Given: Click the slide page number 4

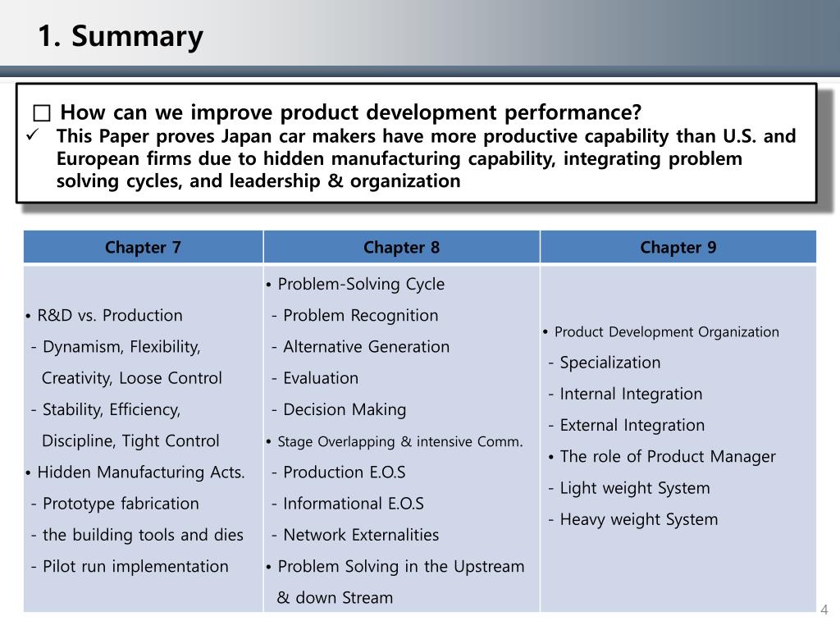Looking at the screenshot, I should [x=824, y=609].
